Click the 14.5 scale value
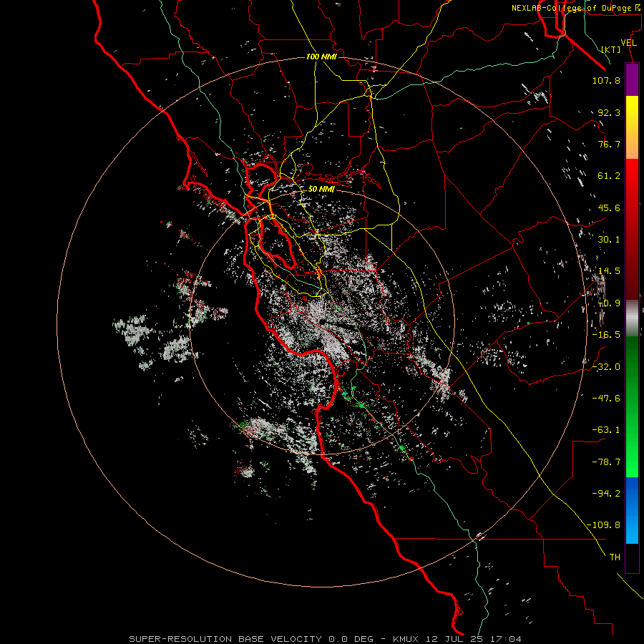644x644 pixels. [609, 271]
